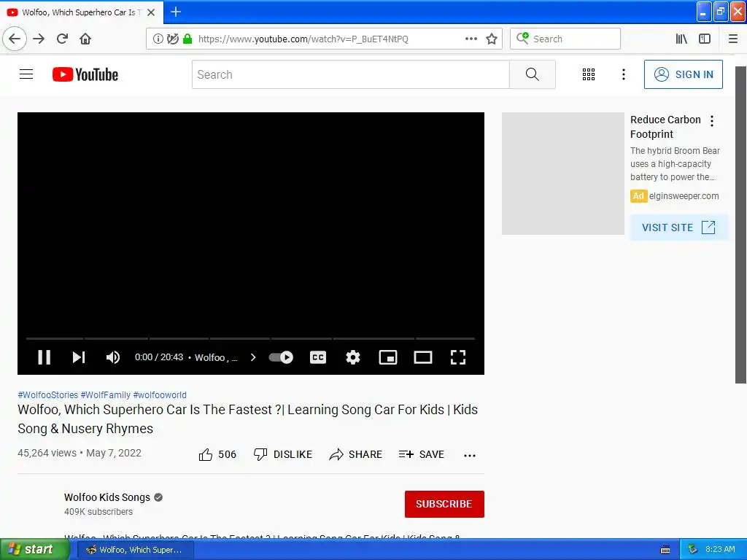Mute the video volume speaker icon
Viewport: 747px width, 560px height.
point(113,357)
